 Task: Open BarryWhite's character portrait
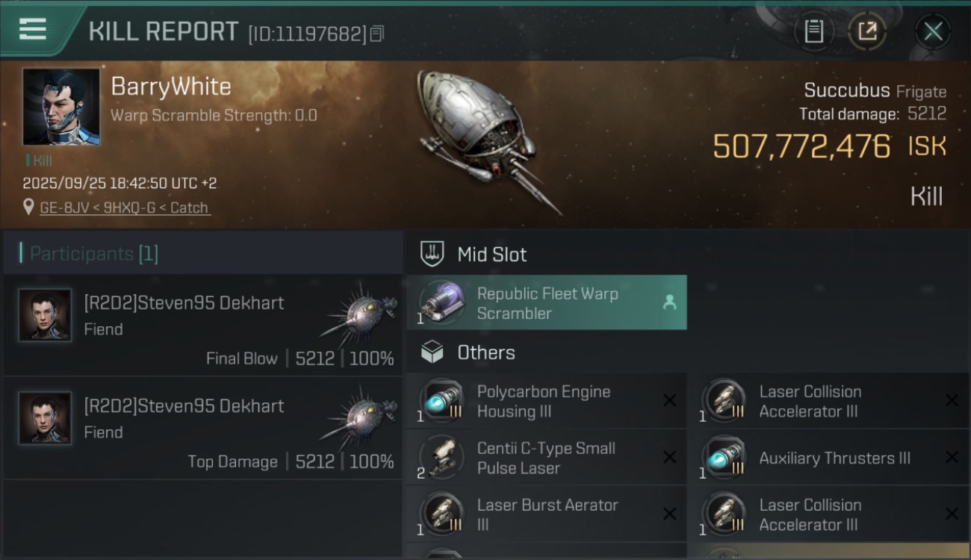coord(61,107)
